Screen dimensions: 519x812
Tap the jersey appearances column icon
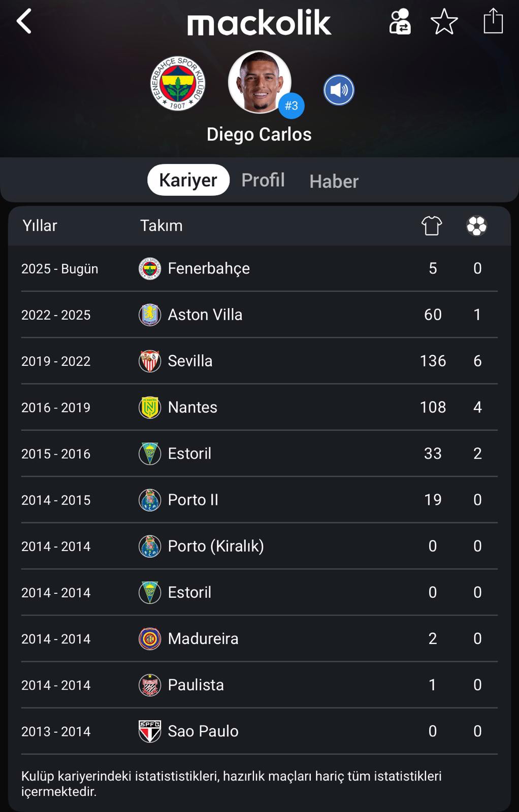[432, 225]
